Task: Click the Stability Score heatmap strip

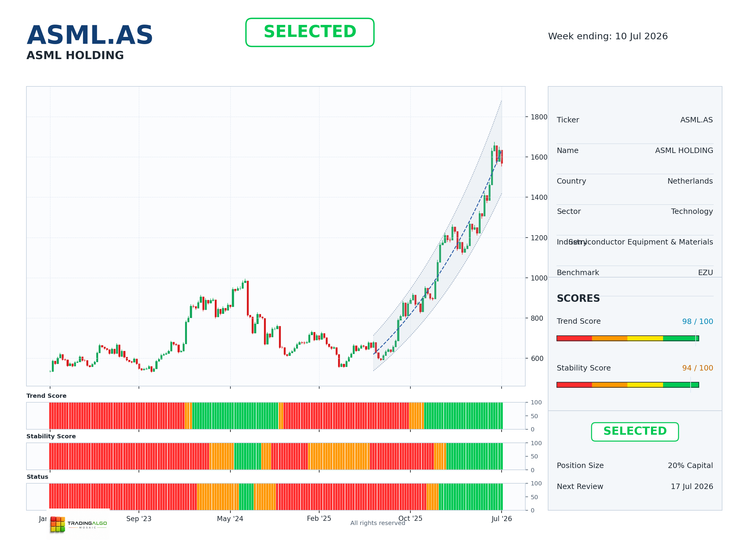Action: 276,456
